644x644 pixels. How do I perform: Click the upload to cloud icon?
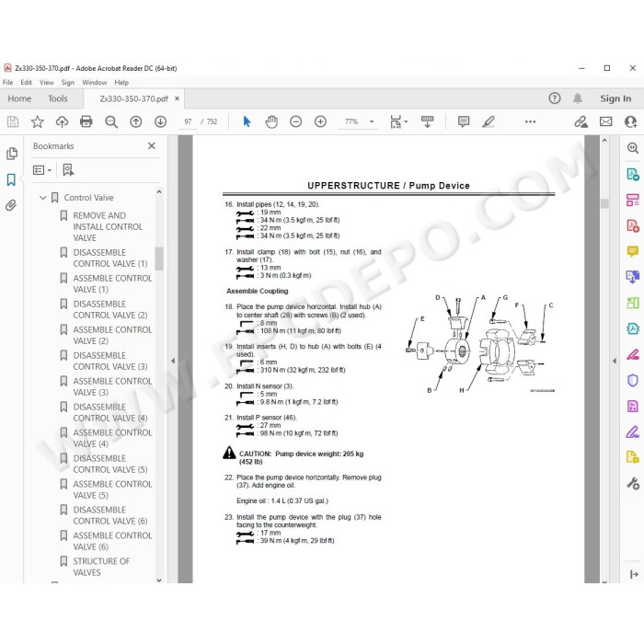click(62, 121)
